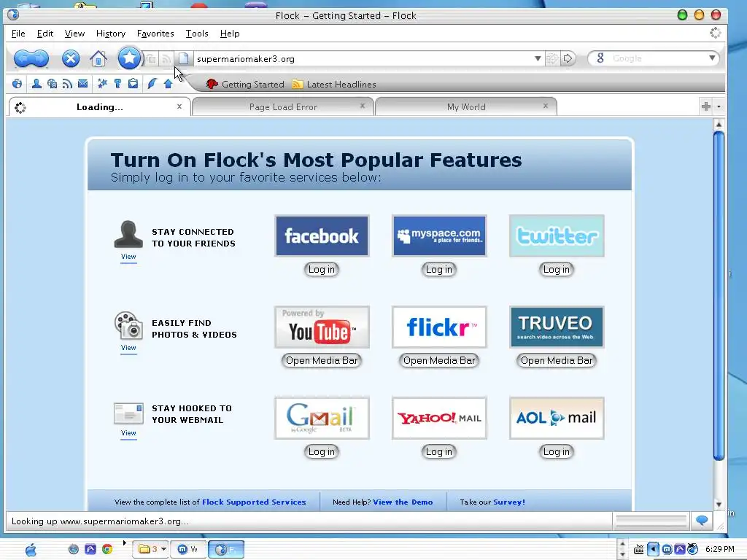Image resolution: width=747 pixels, height=560 pixels.
Task: Click the Media Stream icon beside the star button
Action: (151, 58)
